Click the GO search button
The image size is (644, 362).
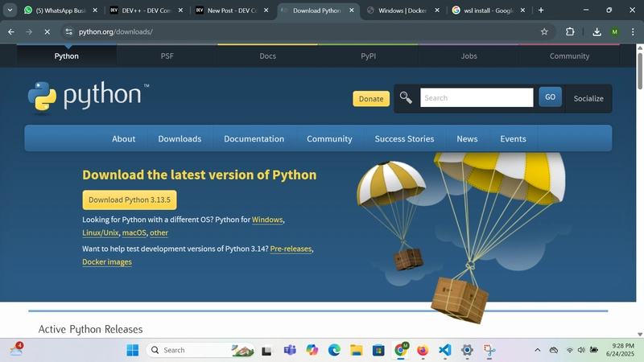click(551, 97)
